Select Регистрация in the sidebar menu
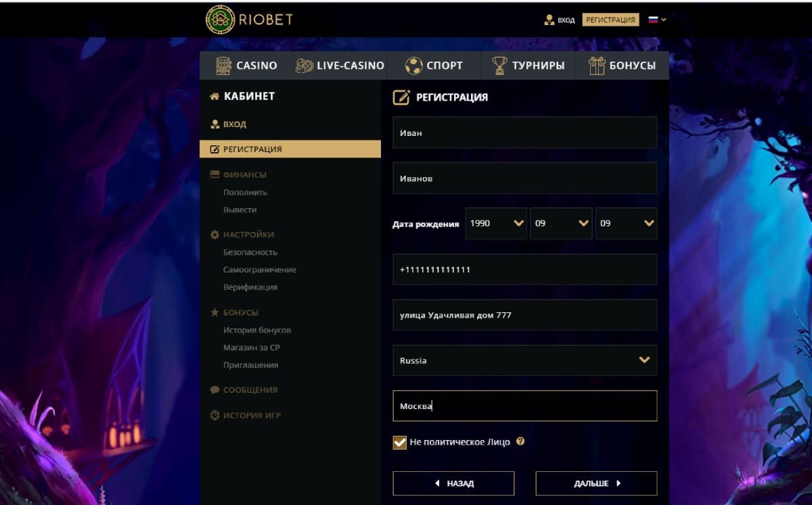Viewport: 812px width, 505px height. click(x=290, y=149)
